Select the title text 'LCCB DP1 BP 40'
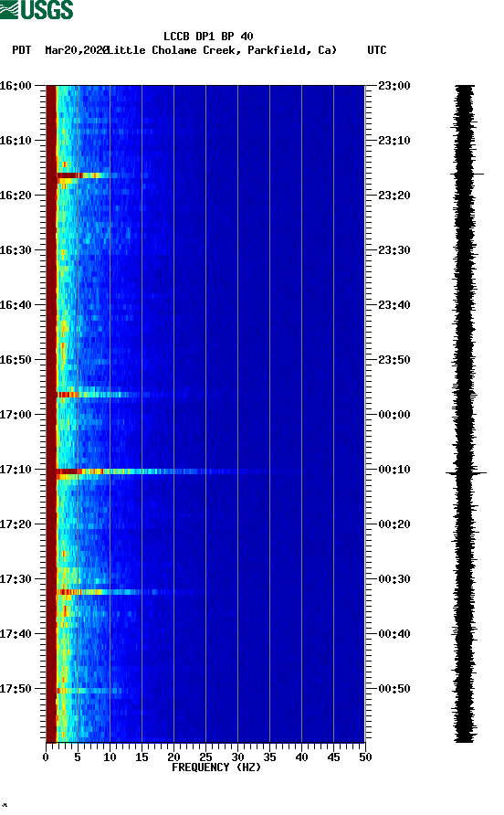The width and height of the screenshot is (504, 815). coord(208,37)
